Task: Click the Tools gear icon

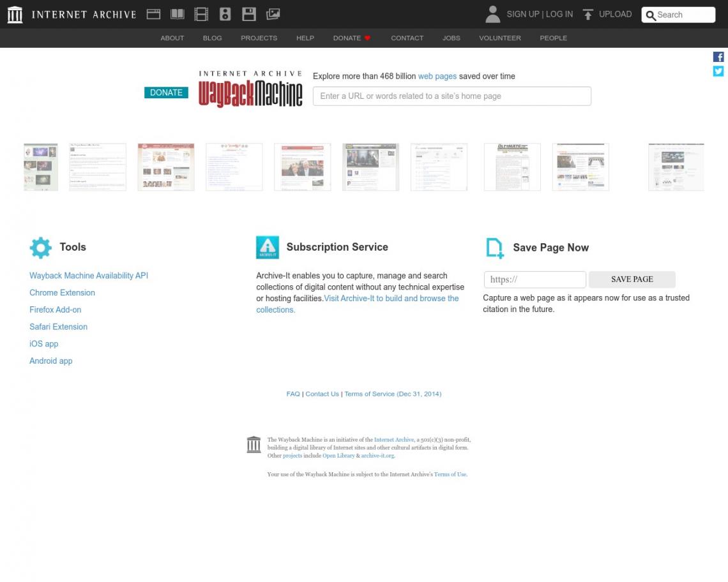Action: [40, 248]
